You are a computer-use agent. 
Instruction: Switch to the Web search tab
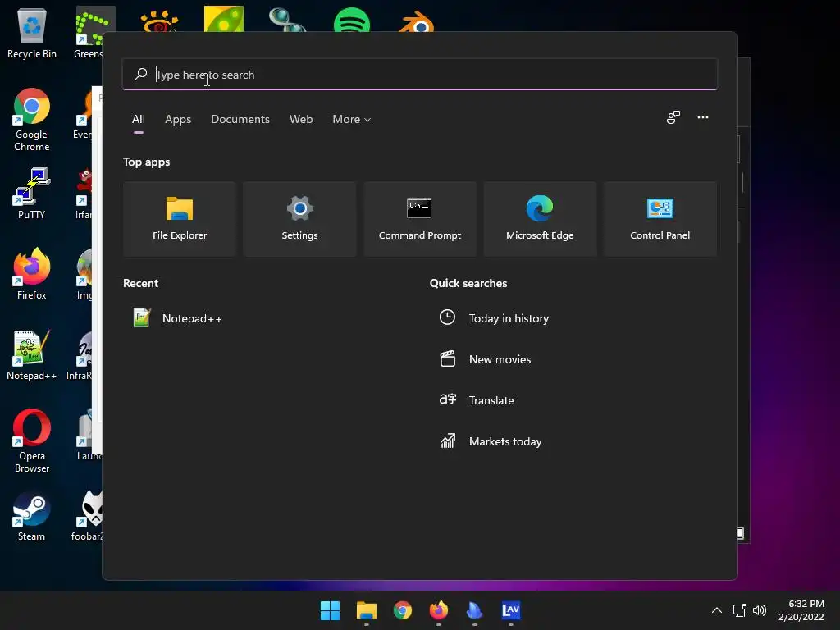pos(300,120)
